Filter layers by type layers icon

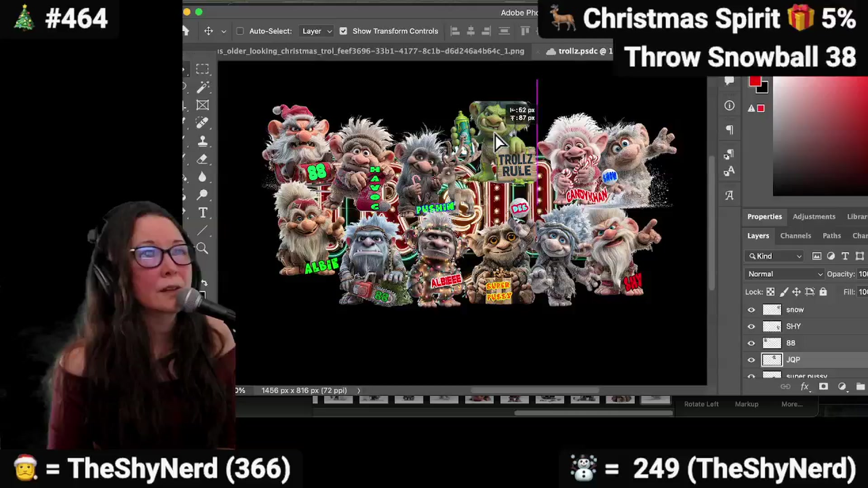[845, 256]
